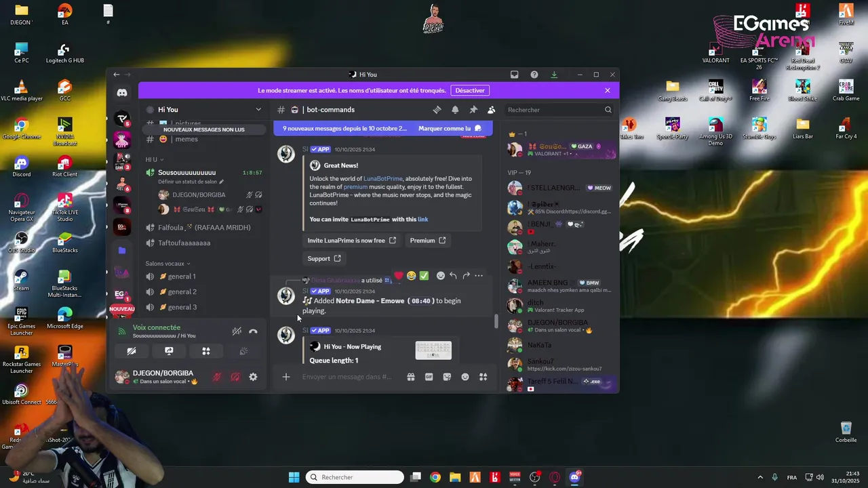Turn on camera in voice panel
Viewport: 868px width, 488px height.
(x=132, y=351)
